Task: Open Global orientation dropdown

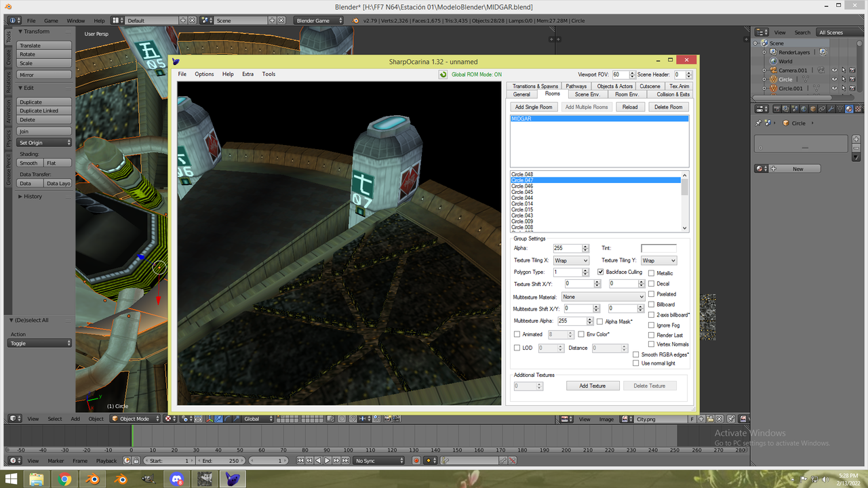Action: tap(258, 419)
